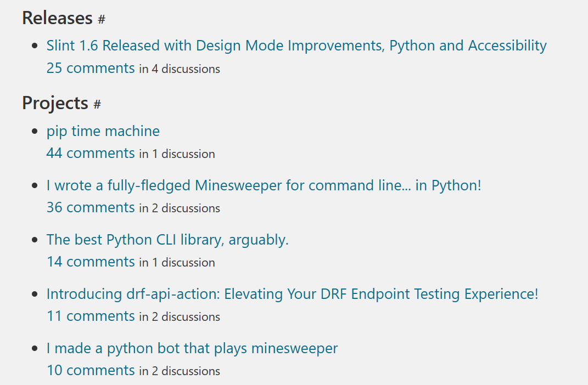Viewport: 588px width, 385px height.
Task: View 44 comments on pip time machine
Action: click(x=91, y=154)
